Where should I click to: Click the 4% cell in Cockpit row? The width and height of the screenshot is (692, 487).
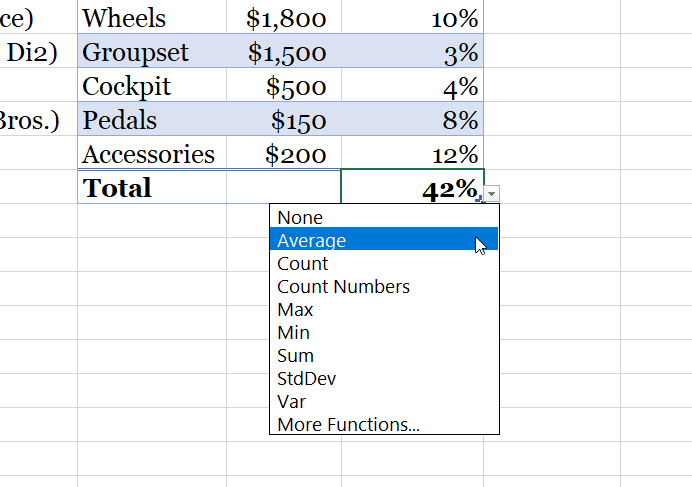[412, 85]
